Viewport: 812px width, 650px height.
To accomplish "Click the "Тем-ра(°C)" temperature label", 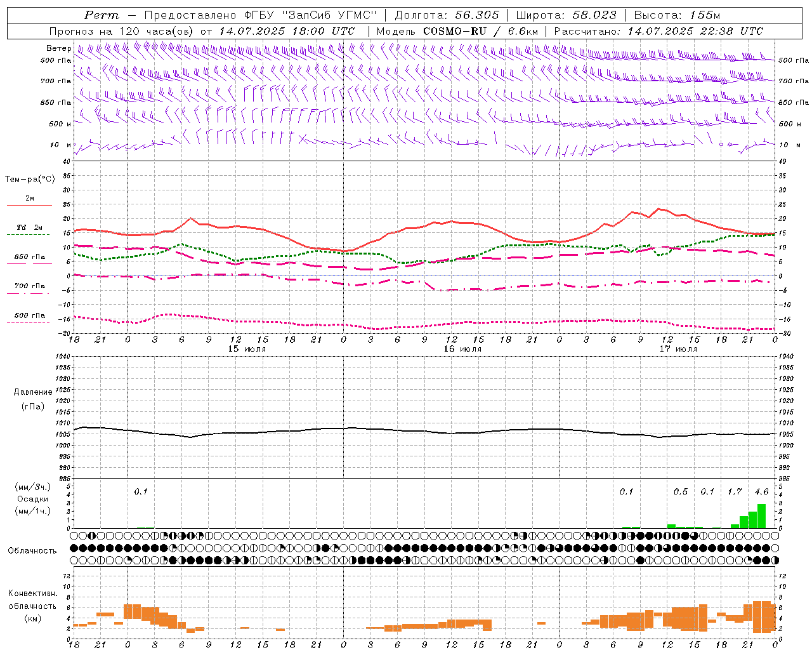I will pos(30,180).
